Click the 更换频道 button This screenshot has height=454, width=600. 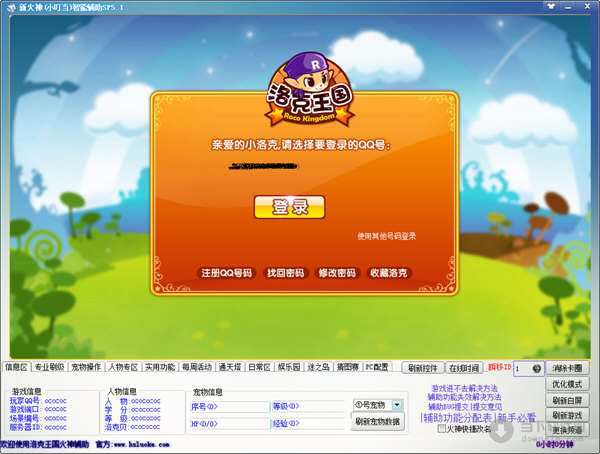coord(567,430)
